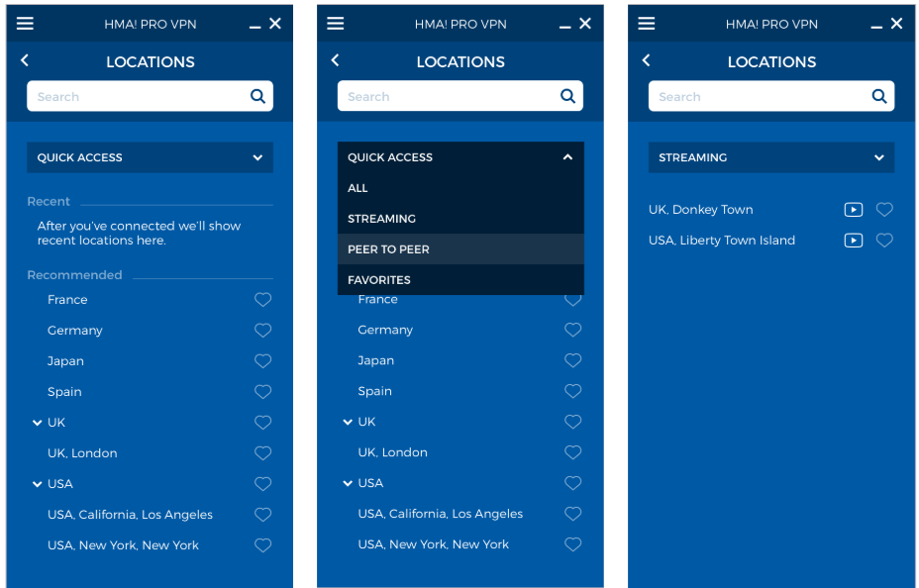This screenshot has height=588, width=919.
Task: Favorite UK, Donkey Town with heart icon
Action: tap(884, 210)
